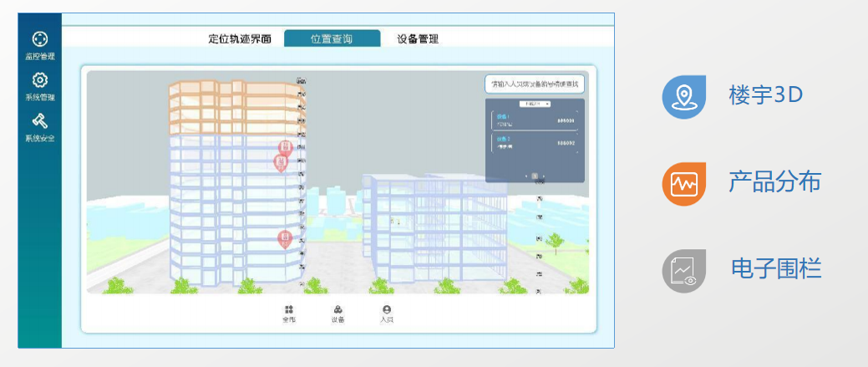Select the 全部 grid icon below map
This screenshot has width=868, height=367.
289,310
